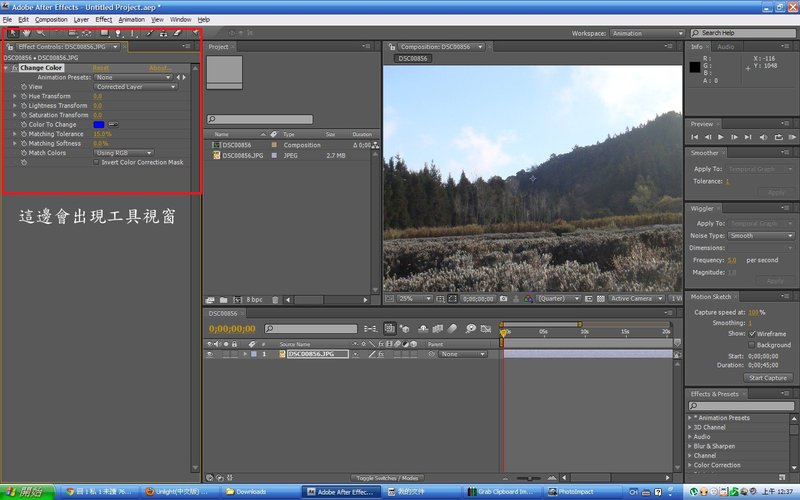Open the View dropdown showing Corrected Layer
Image resolution: width=800 pixels, height=500 pixels.
pyautogui.click(x=135, y=87)
